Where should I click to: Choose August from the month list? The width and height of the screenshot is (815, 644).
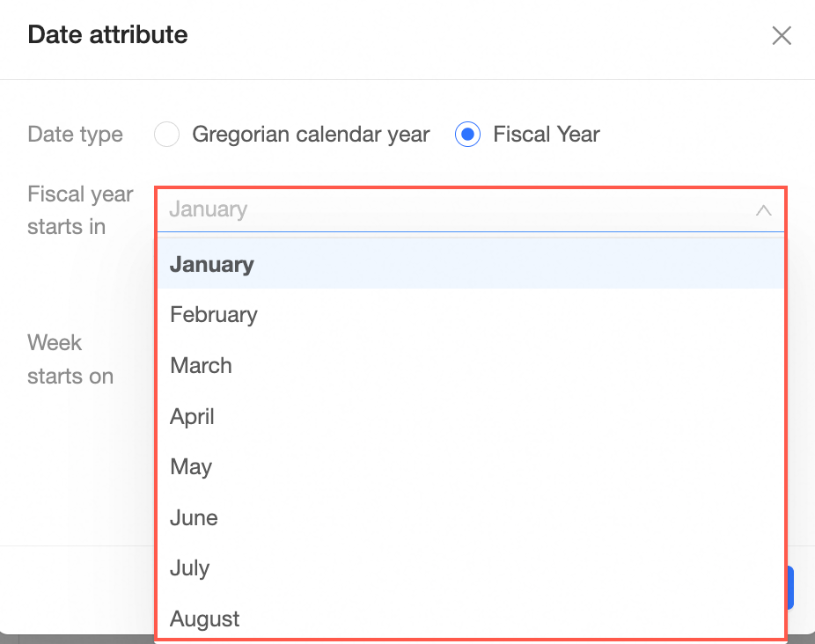coord(205,618)
